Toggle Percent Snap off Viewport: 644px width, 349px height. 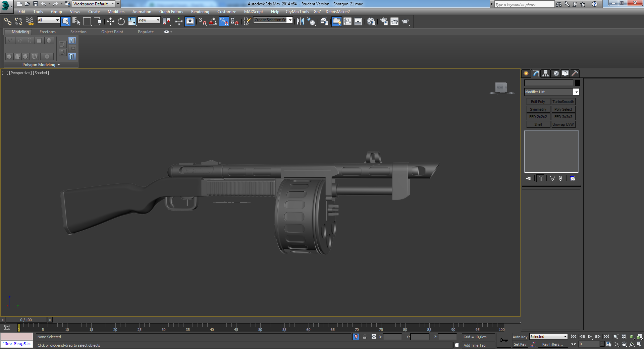click(224, 21)
